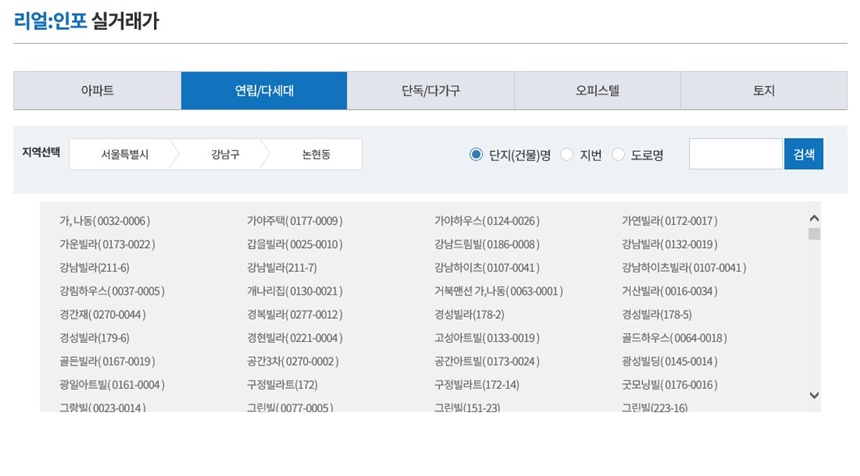Screen dimensions: 860x476
Task: Open 거산빌라(0016-0034) entry
Action: coord(670,291)
